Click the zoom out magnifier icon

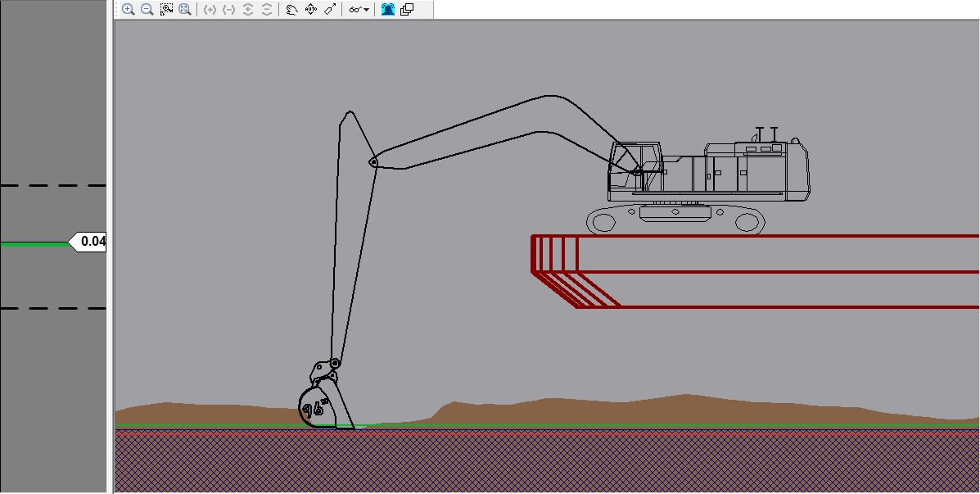click(x=147, y=9)
